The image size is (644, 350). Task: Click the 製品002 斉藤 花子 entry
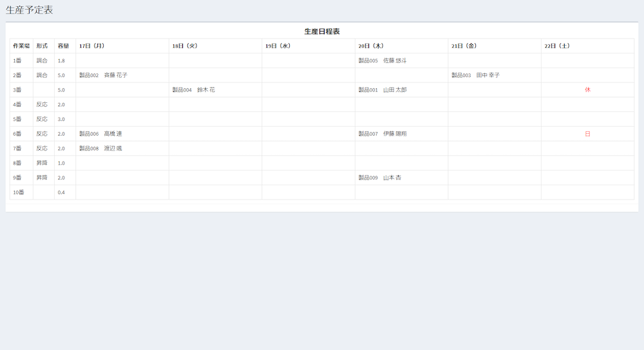[103, 75]
